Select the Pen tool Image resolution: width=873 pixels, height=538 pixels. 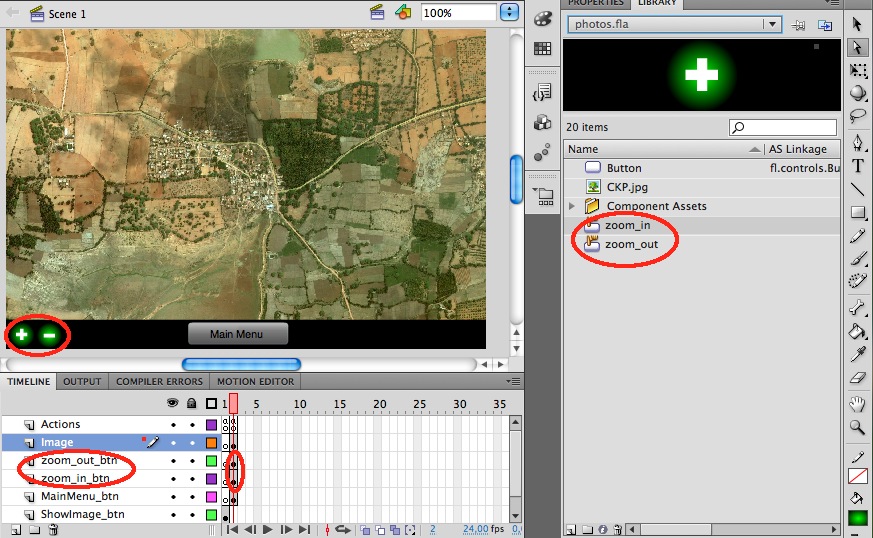coord(857,143)
